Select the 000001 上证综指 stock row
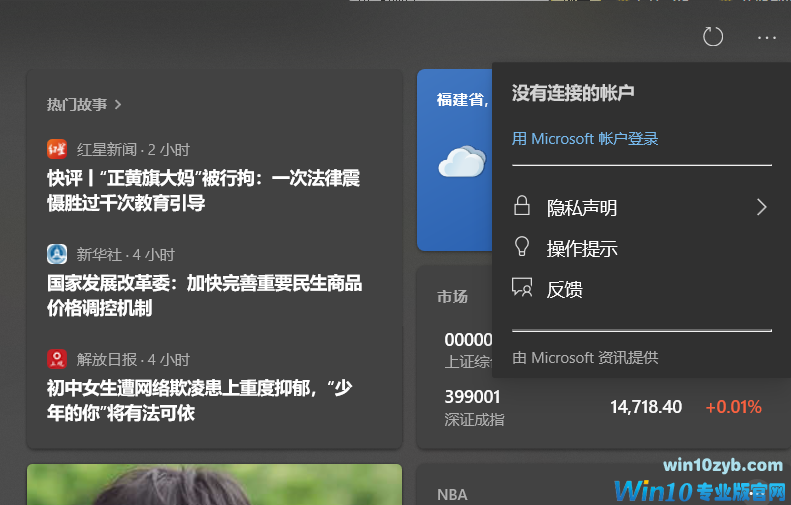Viewport: 791px width, 505px height. 468,350
